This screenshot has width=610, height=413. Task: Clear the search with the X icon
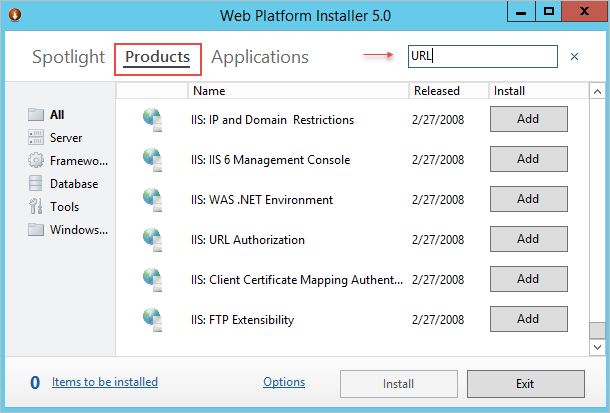574,57
